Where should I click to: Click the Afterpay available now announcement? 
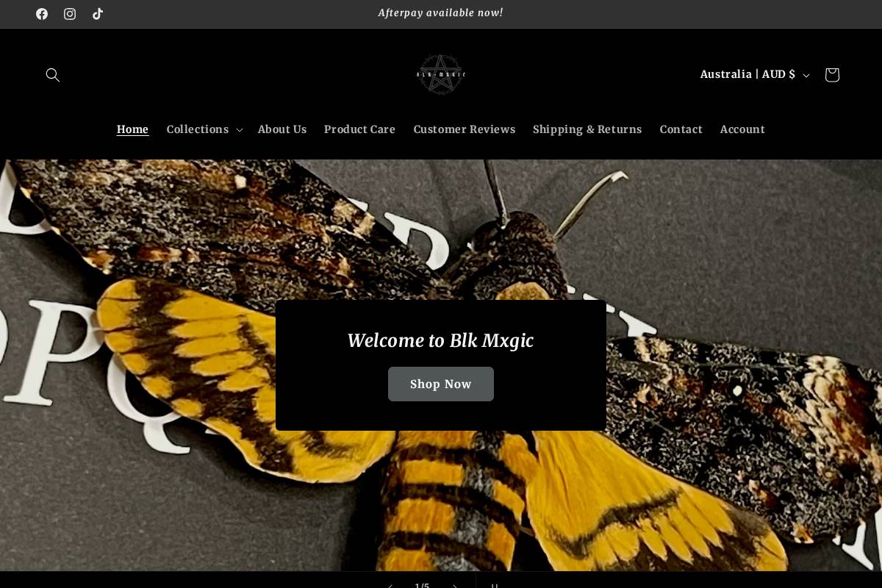click(x=440, y=12)
